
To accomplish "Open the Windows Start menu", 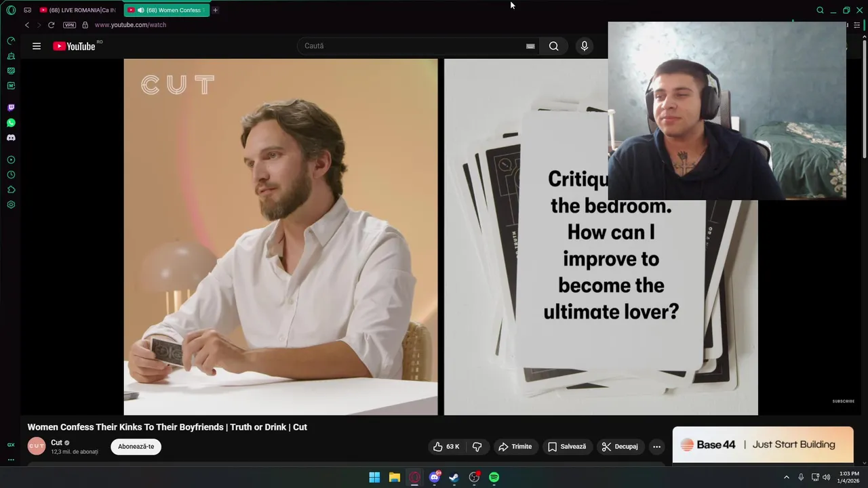I will point(374,477).
